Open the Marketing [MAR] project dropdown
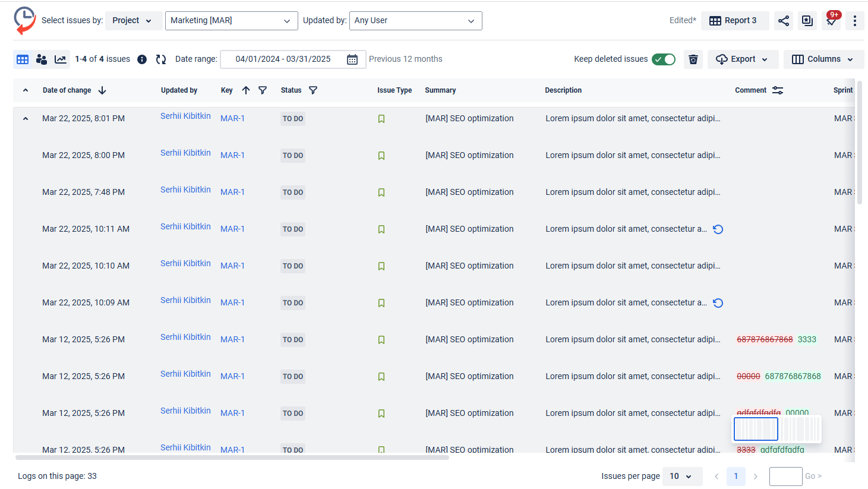The image size is (868, 489). [231, 21]
